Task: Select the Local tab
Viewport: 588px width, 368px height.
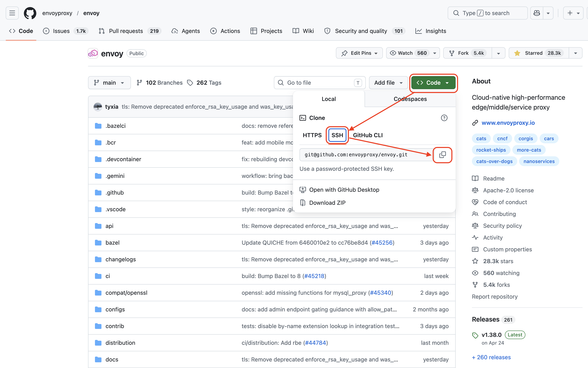Action: [329, 99]
